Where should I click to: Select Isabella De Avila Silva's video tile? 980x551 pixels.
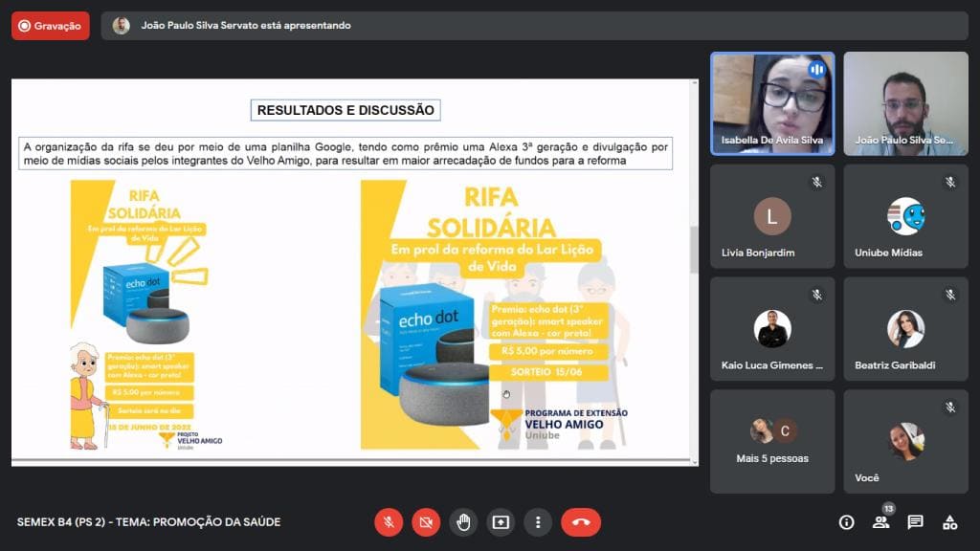coord(772,103)
